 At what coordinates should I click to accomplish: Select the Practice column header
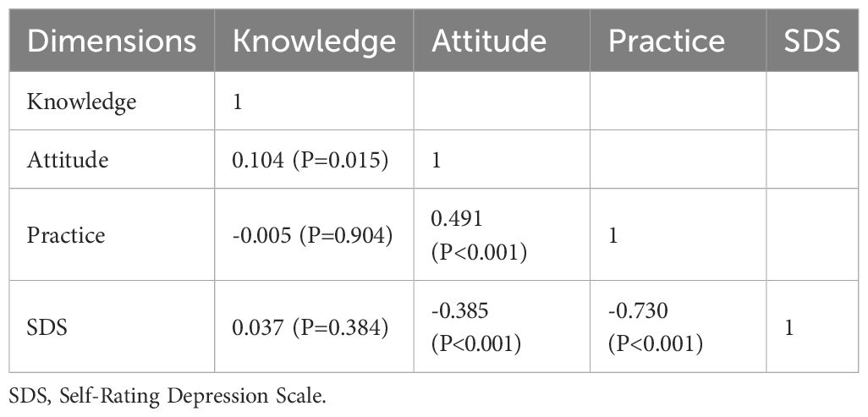tap(667, 41)
